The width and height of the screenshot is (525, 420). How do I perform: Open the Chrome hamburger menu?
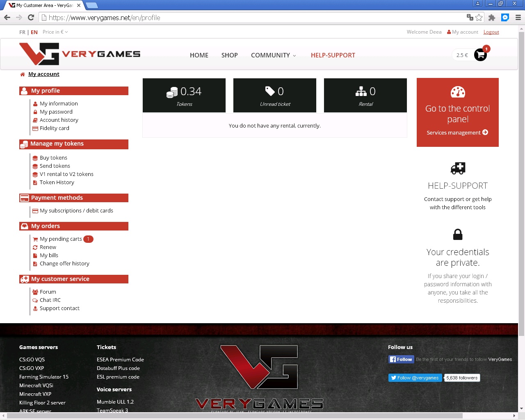tap(518, 18)
